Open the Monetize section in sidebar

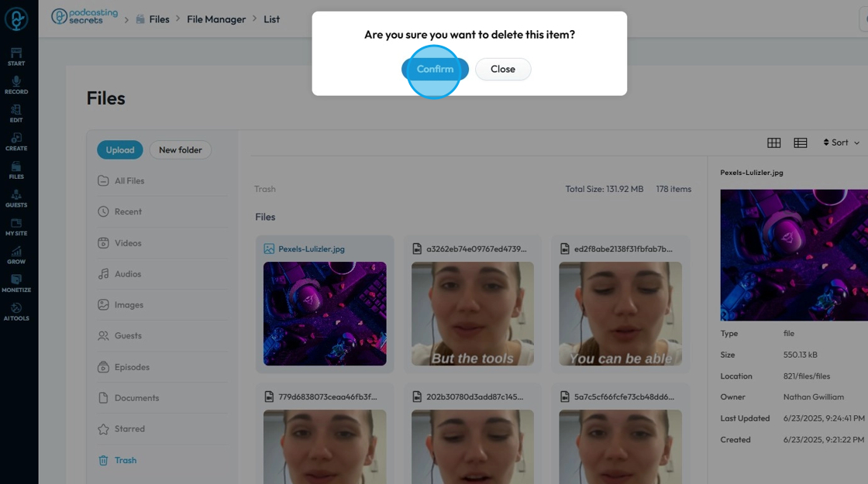(x=16, y=283)
